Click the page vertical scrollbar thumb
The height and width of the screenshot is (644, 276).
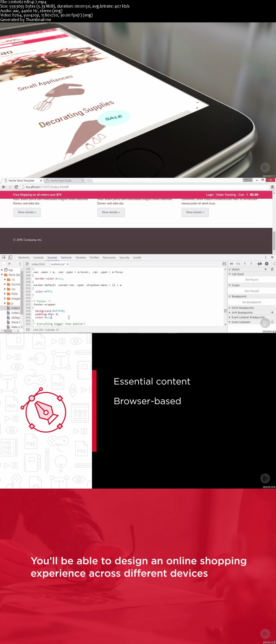(x=274, y=241)
